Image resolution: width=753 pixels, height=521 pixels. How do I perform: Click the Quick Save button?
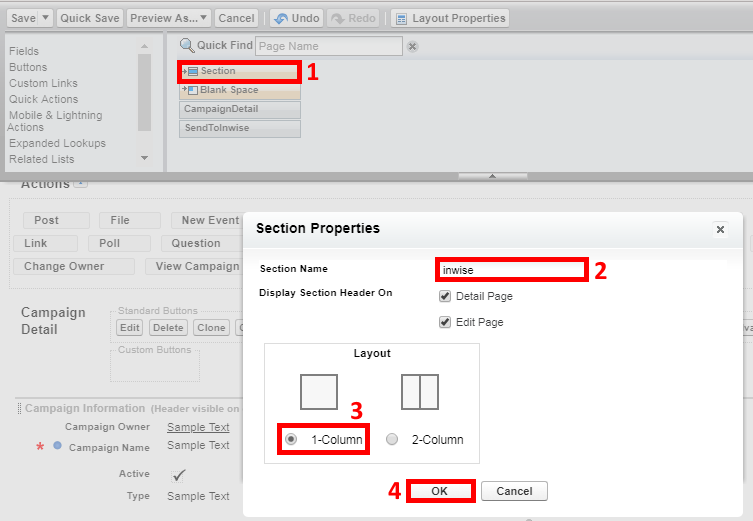click(x=89, y=18)
